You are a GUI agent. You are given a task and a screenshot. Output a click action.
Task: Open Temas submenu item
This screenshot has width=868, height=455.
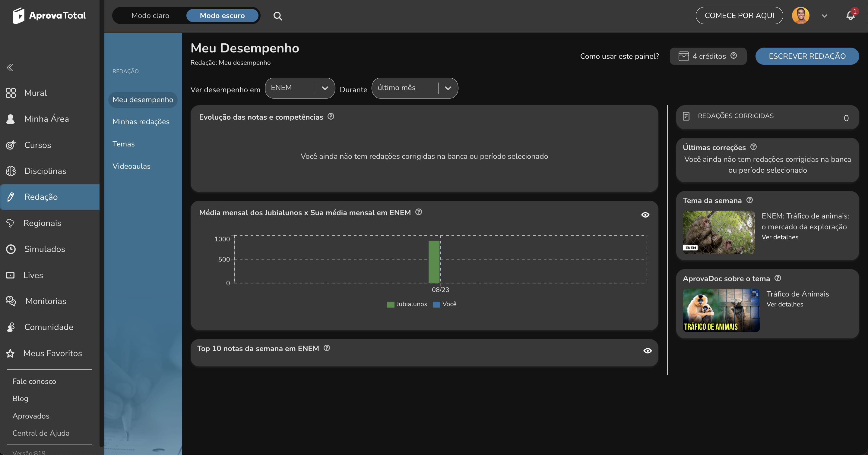[x=124, y=144]
